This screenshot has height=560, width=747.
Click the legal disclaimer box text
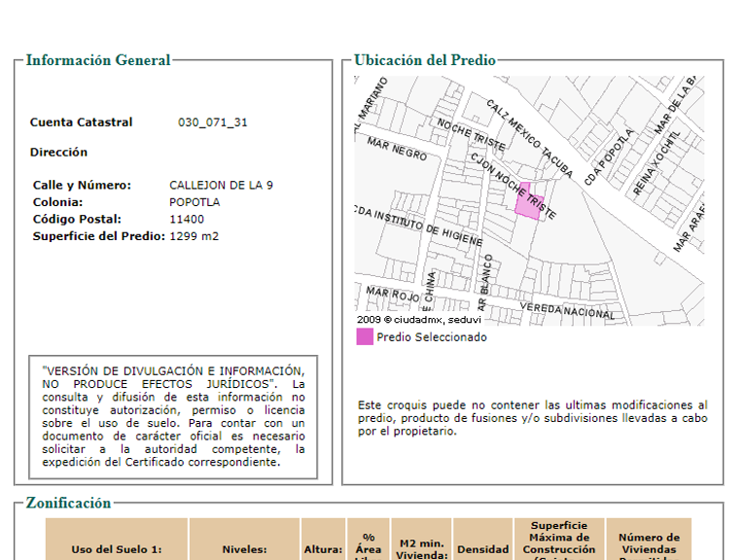(173, 417)
